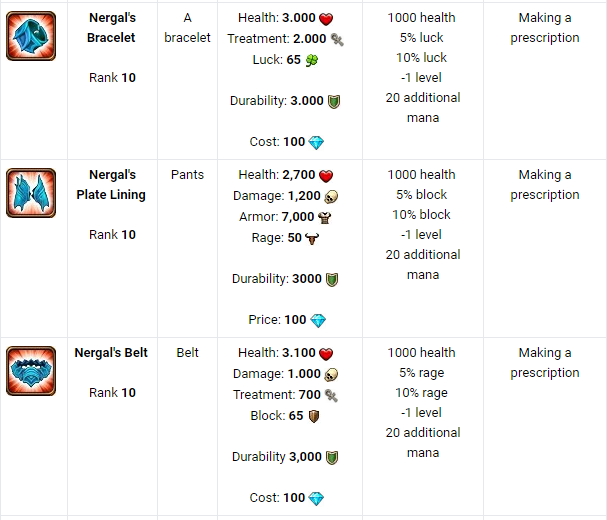Screen dimensions: 607x520
Task: Open the Nergal's Belt item icon
Action: [31, 371]
